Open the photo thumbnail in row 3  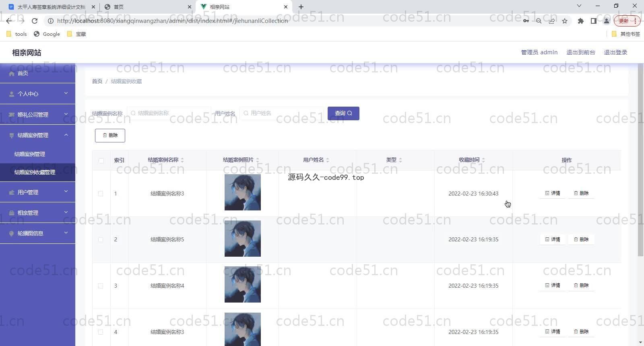point(243,284)
